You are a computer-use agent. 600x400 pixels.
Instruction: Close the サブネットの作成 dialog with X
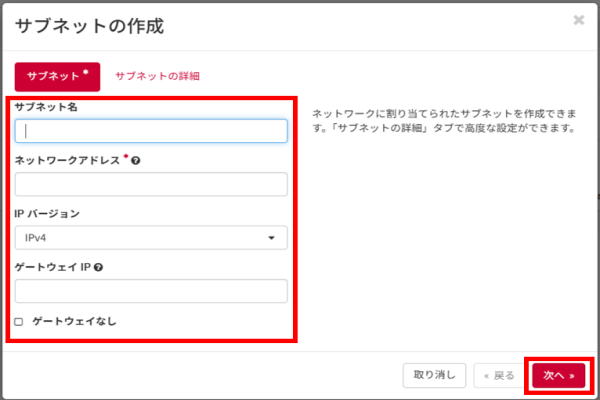point(579,20)
